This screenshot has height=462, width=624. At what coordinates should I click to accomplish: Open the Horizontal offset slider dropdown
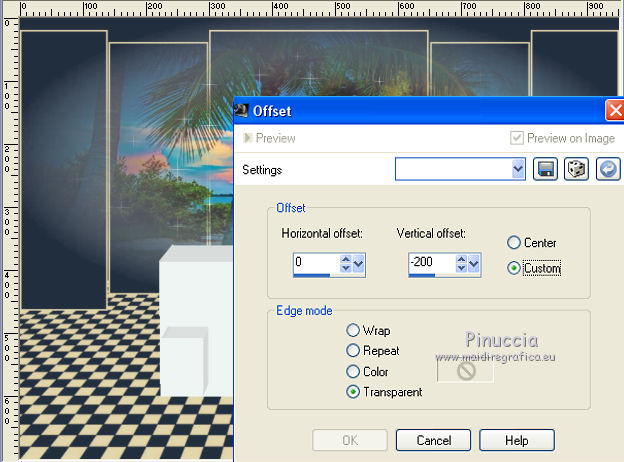click(358, 263)
